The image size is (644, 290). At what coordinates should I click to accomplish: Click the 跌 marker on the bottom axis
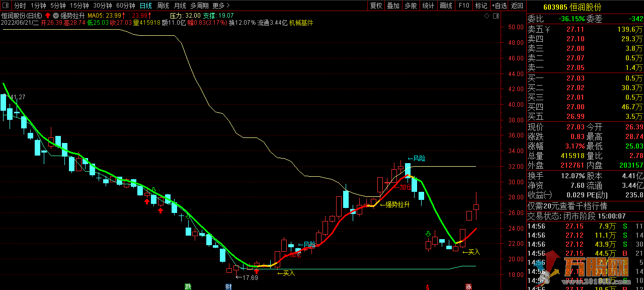pyautogui.click(x=188, y=286)
